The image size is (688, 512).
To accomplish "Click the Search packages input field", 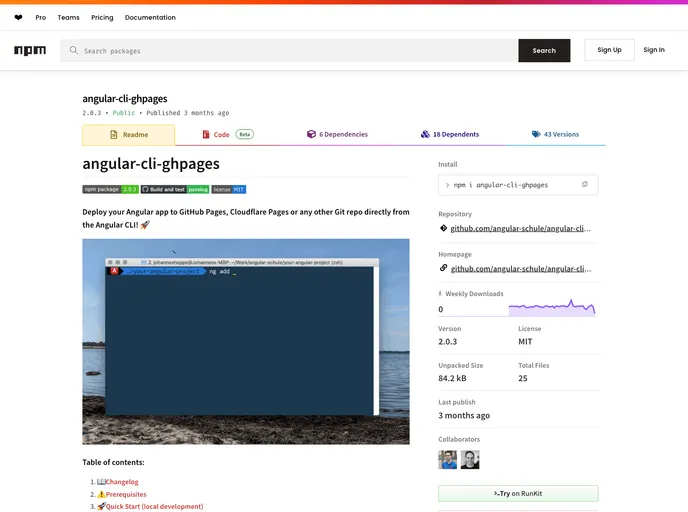I will 289,50.
